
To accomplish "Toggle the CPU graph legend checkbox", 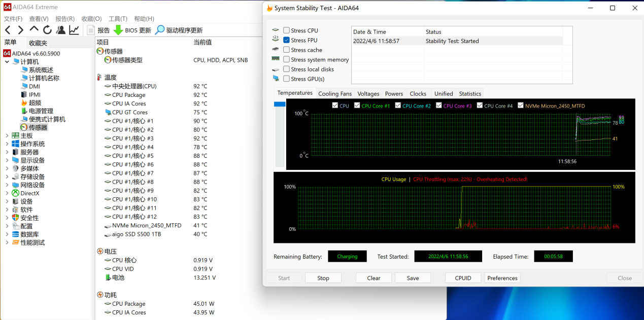I will point(334,105).
